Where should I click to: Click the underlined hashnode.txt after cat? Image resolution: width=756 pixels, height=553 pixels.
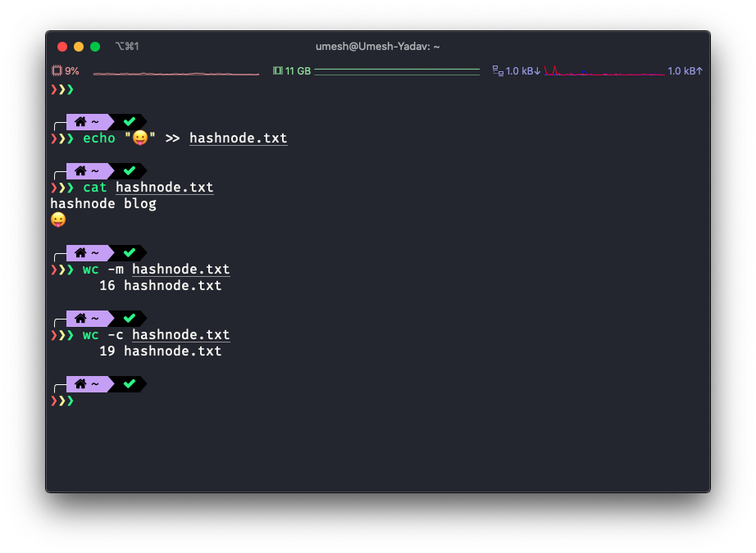pos(164,188)
